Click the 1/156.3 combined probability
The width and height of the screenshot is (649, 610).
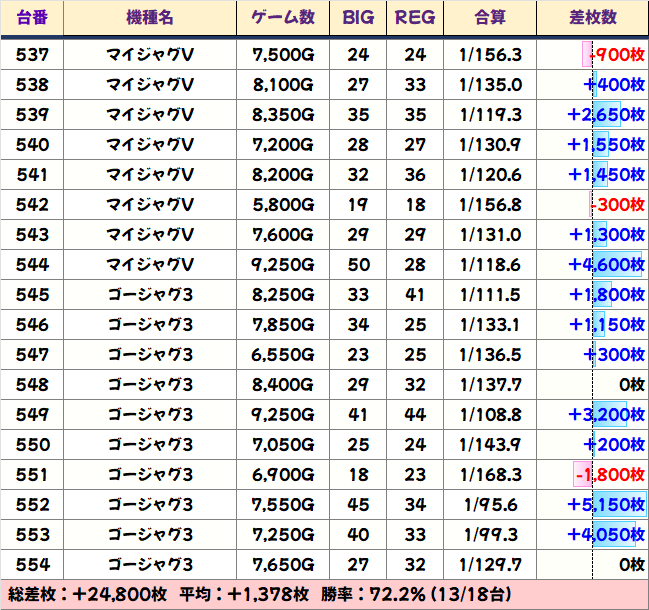pyautogui.click(x=490, y=55)
